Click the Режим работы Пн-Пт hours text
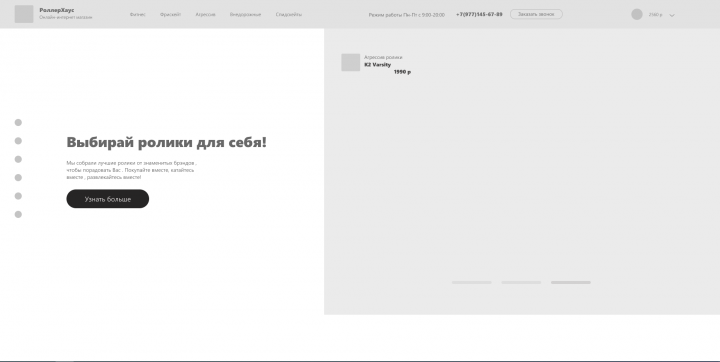Screen dimensions: 720x362 tap(406, 15)
